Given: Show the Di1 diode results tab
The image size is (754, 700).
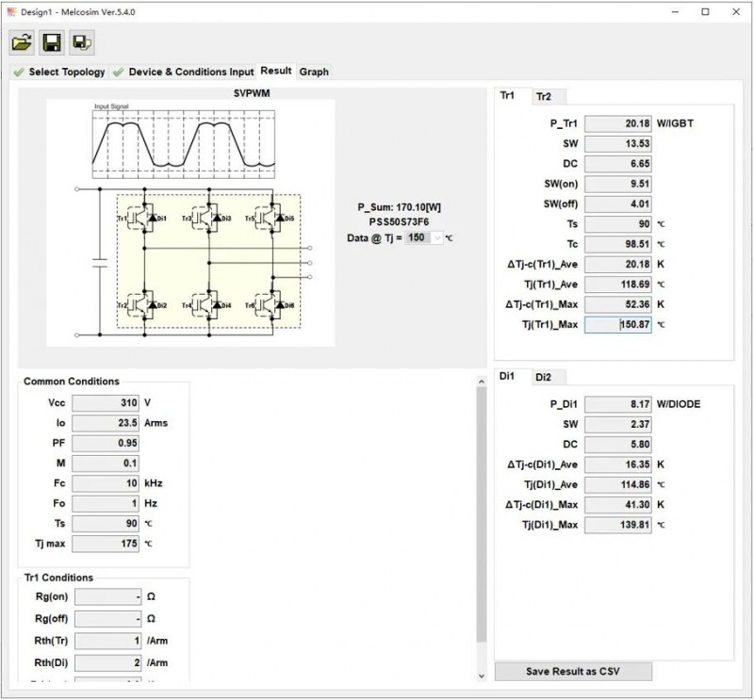Looking at the screenshot, I should [x=507, y=376].
